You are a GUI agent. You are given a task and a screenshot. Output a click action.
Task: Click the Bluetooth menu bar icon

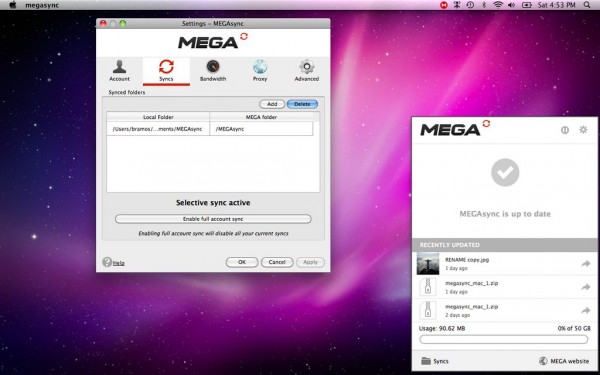pos(484,5)
